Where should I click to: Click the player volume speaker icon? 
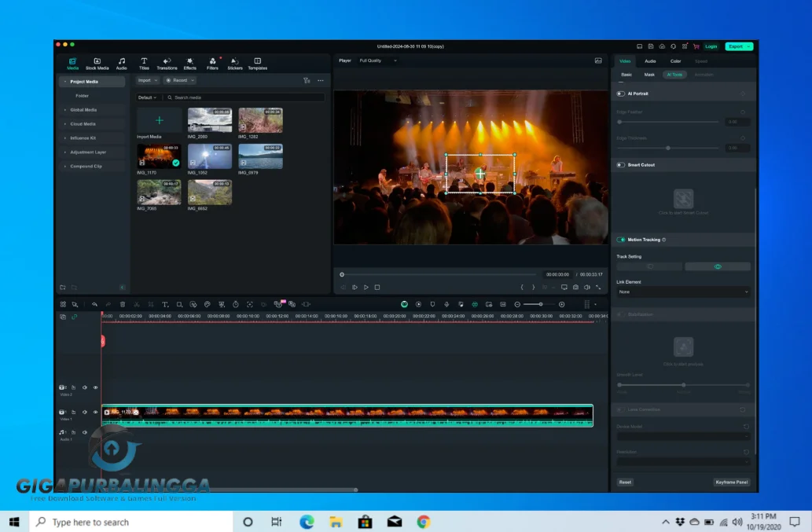click(586, 288)
